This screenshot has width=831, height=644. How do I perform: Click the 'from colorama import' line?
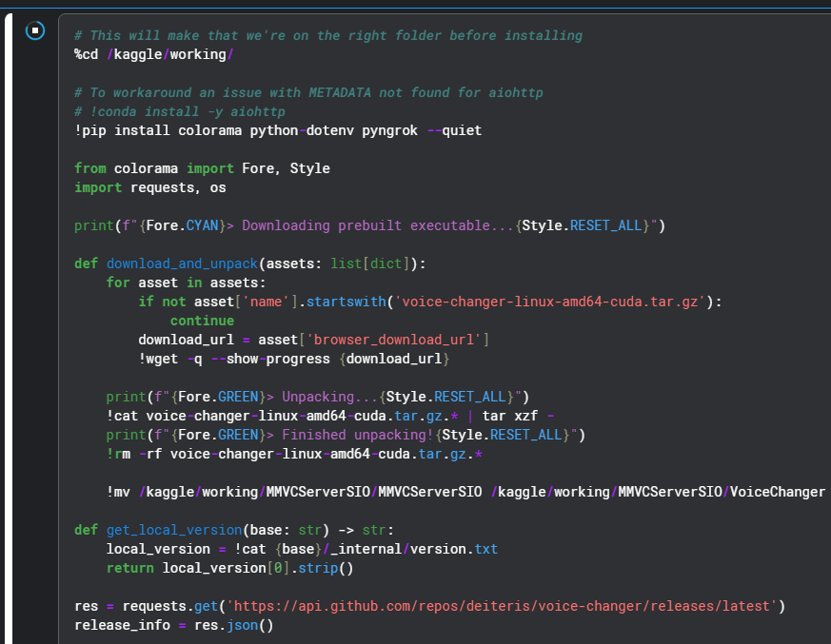point(202,168)
